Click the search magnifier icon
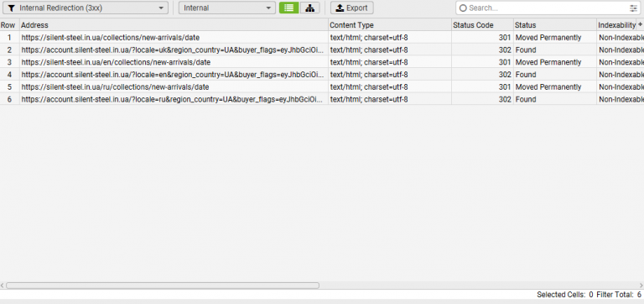This screenshot has width=644, height=304. click(463, 8)
